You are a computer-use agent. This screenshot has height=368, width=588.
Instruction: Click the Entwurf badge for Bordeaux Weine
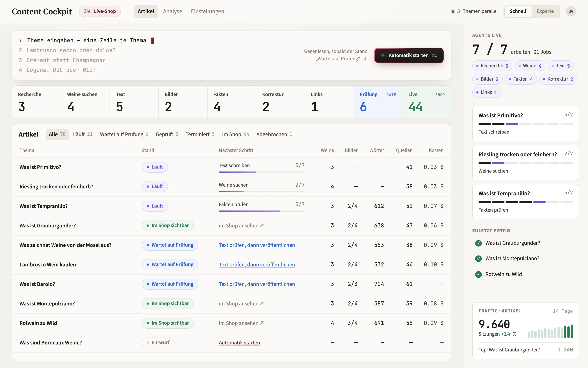tap(158, 342)
